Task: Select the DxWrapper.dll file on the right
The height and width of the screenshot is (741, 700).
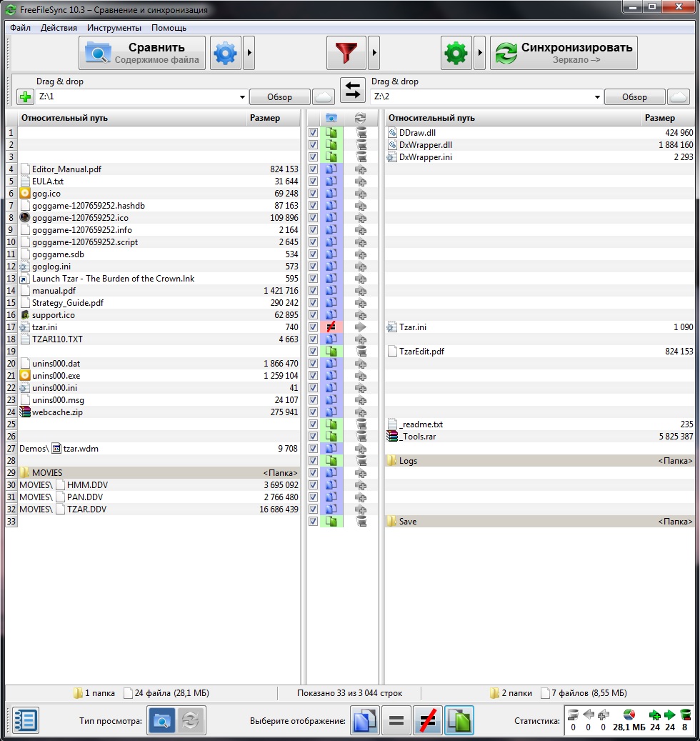Action: pyautogui.click(x=539, y=145)
